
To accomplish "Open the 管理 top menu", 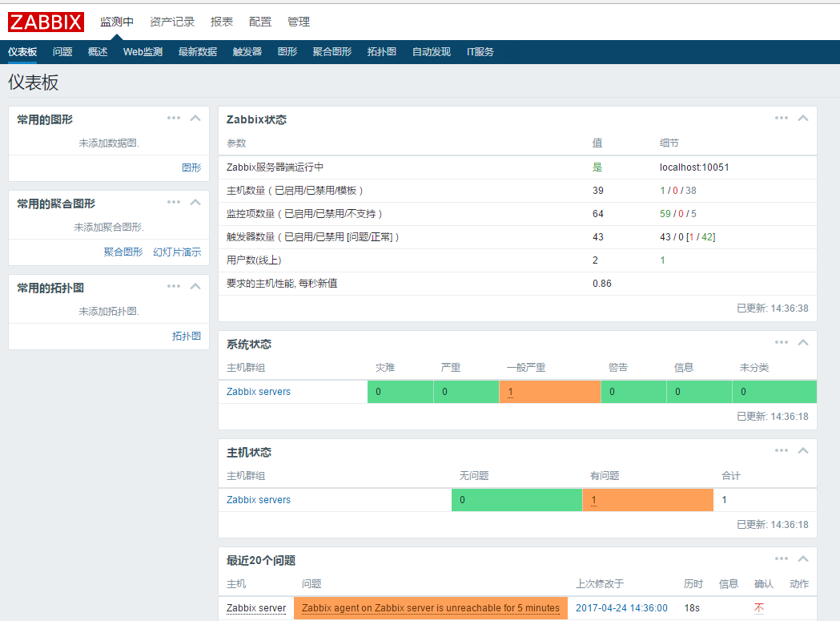I will click(299, 22).
